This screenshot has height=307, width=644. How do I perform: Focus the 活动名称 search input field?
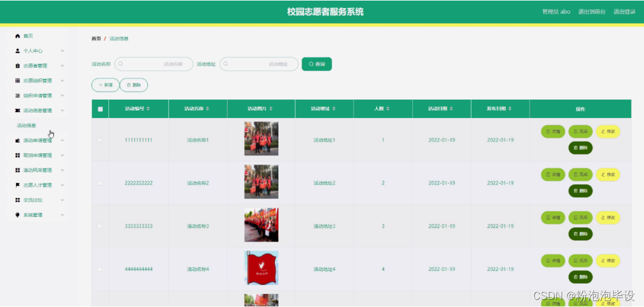coord(153,64)
